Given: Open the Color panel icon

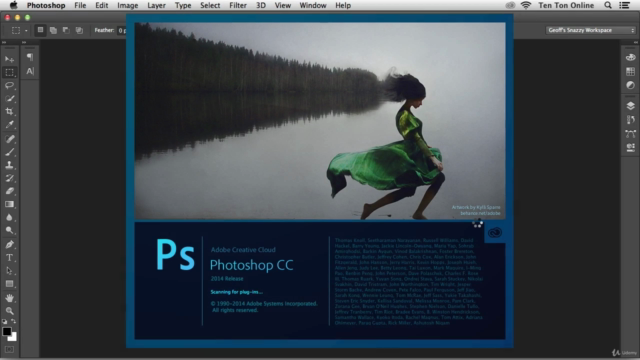Looking at the screenshot, I should [630, 57].
